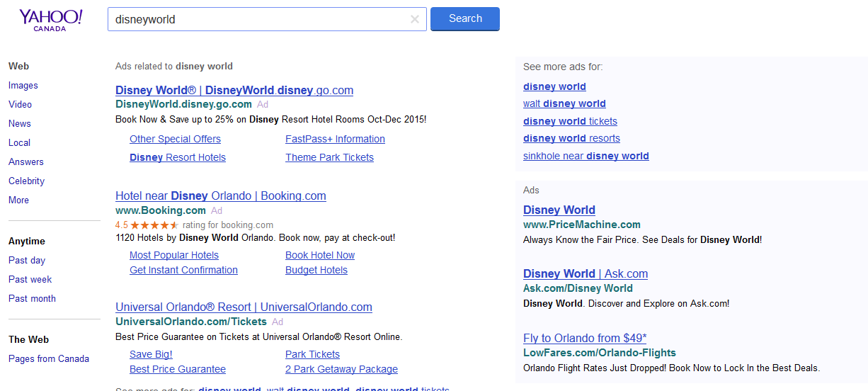Switch to the Images search tab
Image resolution: width=868 pixels, height=391 pixels.
23,86
